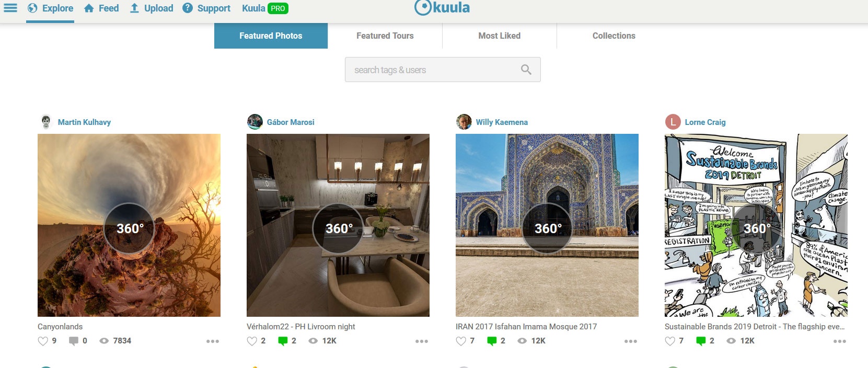Image resolution: width=868 pixels, height=368 pixels.
Task: Open the hamburger menu icon
Action: (x=10, y=8)
